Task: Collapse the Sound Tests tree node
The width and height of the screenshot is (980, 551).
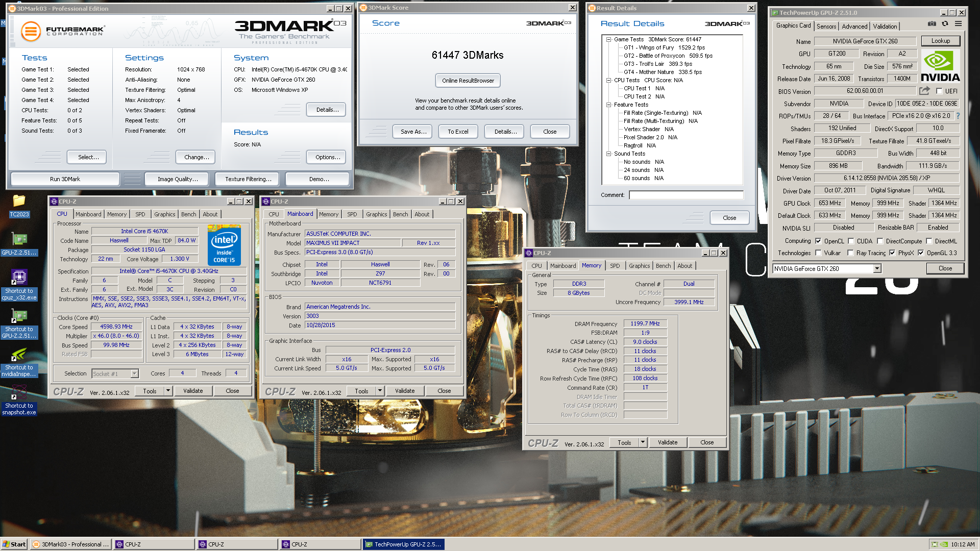Action: coord(608,154)
